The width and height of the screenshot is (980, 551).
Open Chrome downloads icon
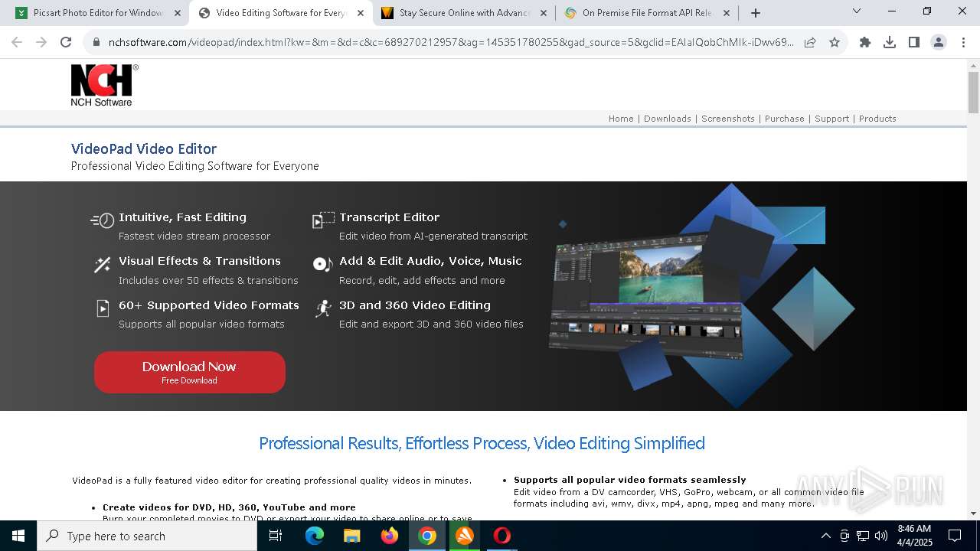tap(890, 42)
